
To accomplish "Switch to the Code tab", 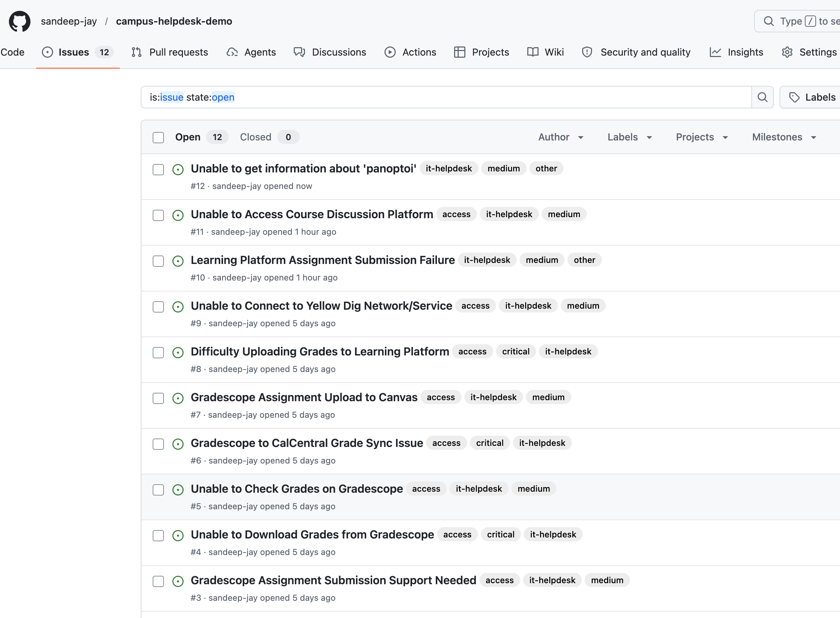I will (12, 52).
